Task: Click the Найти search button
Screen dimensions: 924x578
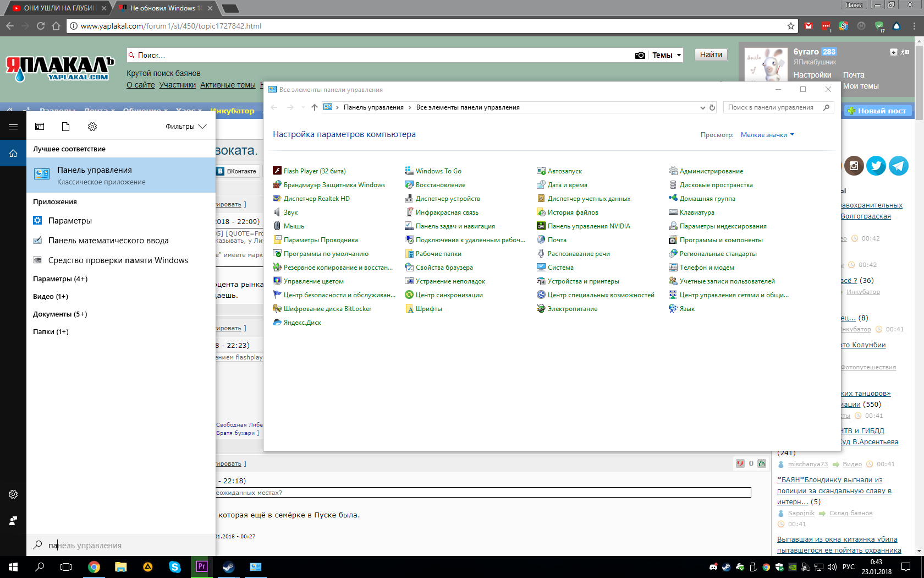Action: pos(711,54)
